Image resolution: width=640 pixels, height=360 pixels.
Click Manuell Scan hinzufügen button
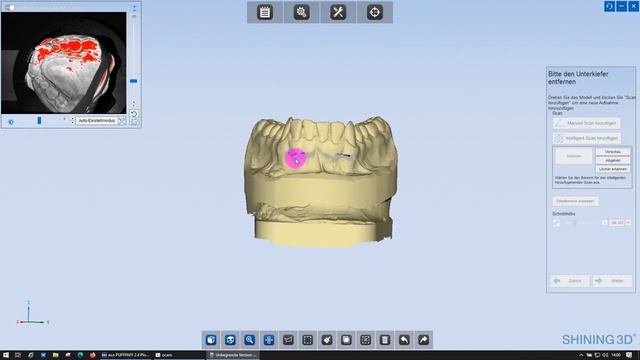[587, 123]
